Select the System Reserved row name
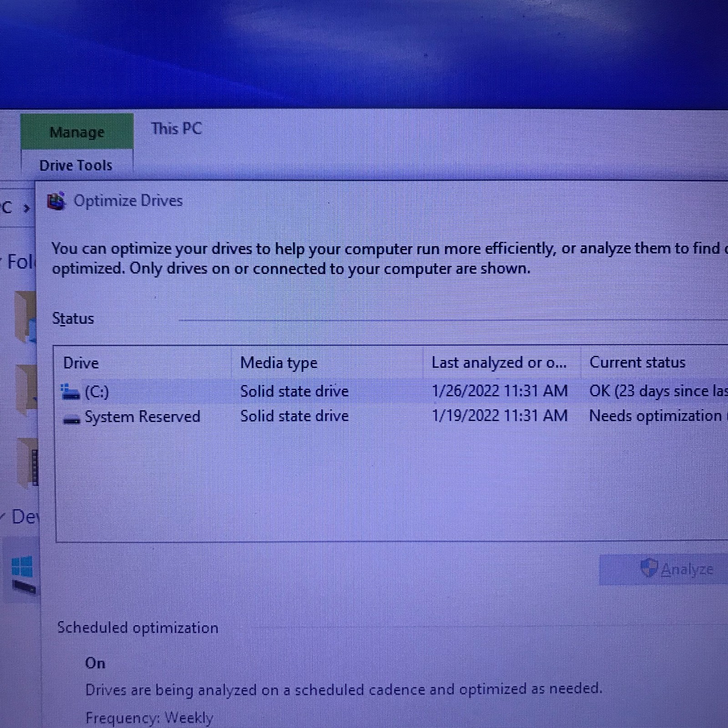Viewport: 728px width, 728px height. pyautogui.click(x=142, y=416)
